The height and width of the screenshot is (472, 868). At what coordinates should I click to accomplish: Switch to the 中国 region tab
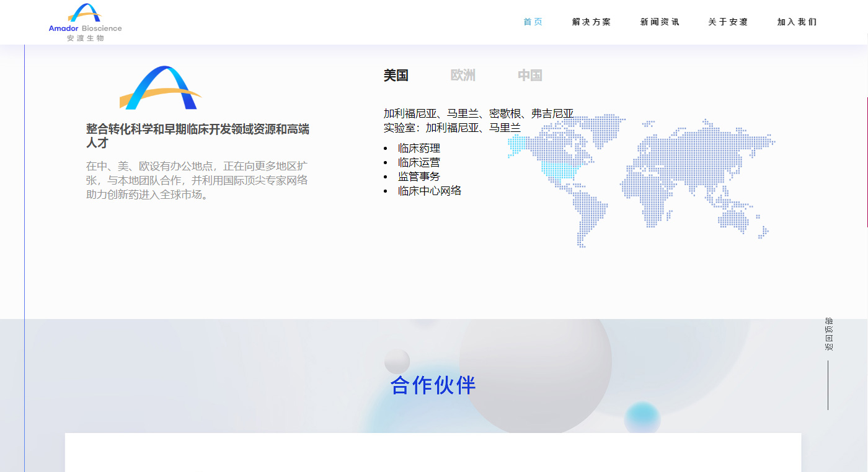pyautogui.click(x=530, y=76)
